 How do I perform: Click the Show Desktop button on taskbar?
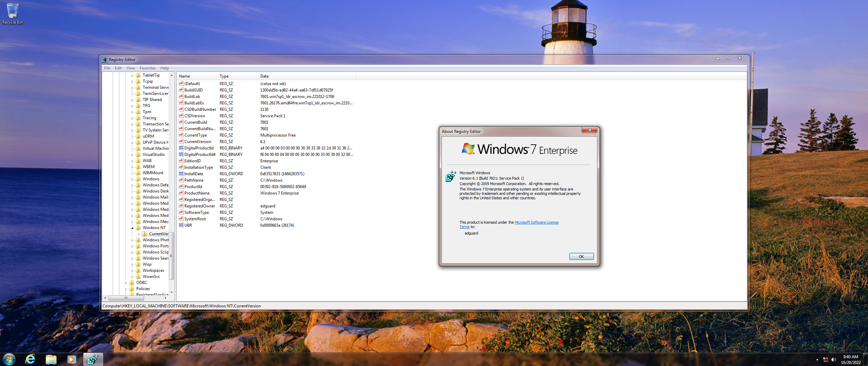(x=866, y=359)
